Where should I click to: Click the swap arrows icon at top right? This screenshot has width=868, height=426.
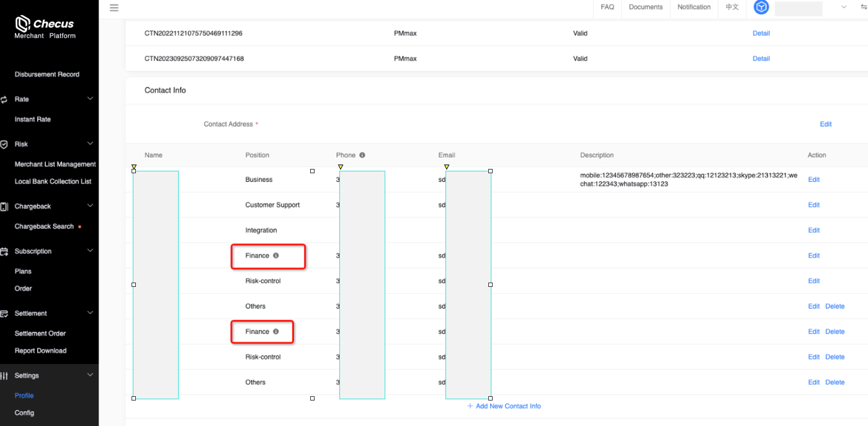coord(863,7)
